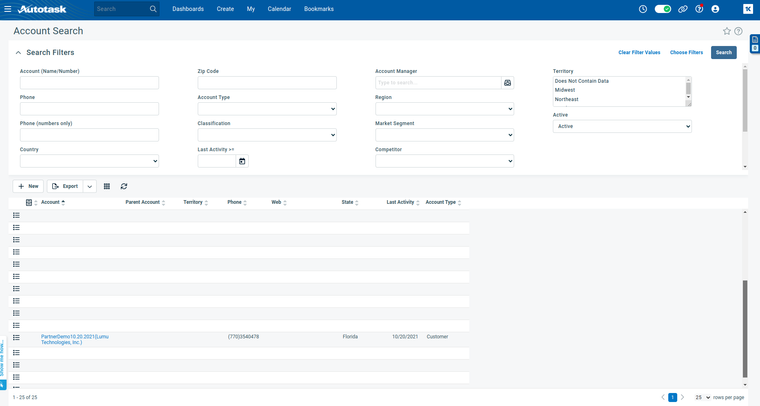
Task: Click the Search button
Action: tap(723, 52)
